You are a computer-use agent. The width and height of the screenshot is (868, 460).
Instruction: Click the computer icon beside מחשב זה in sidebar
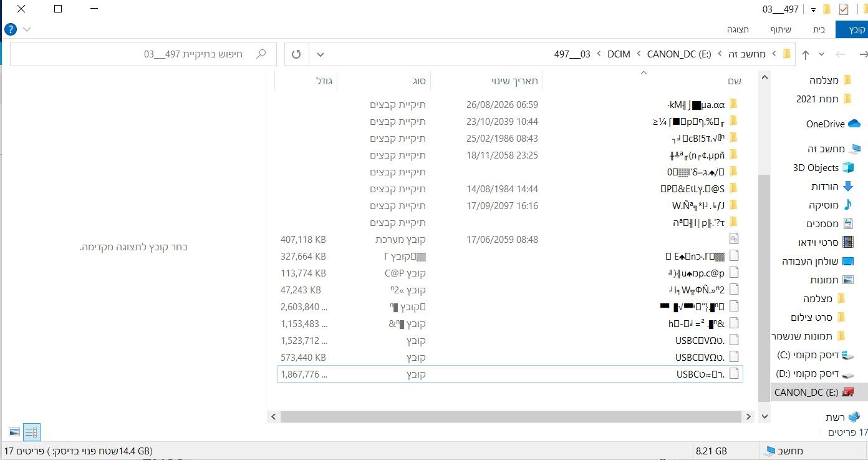pos(854,149)
